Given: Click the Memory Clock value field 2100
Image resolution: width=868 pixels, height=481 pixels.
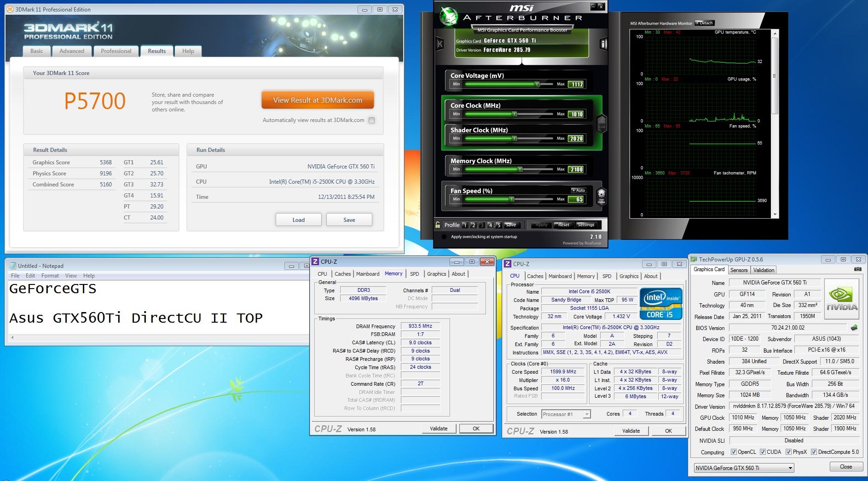Looking at the screenshot, I should (576, 169).
